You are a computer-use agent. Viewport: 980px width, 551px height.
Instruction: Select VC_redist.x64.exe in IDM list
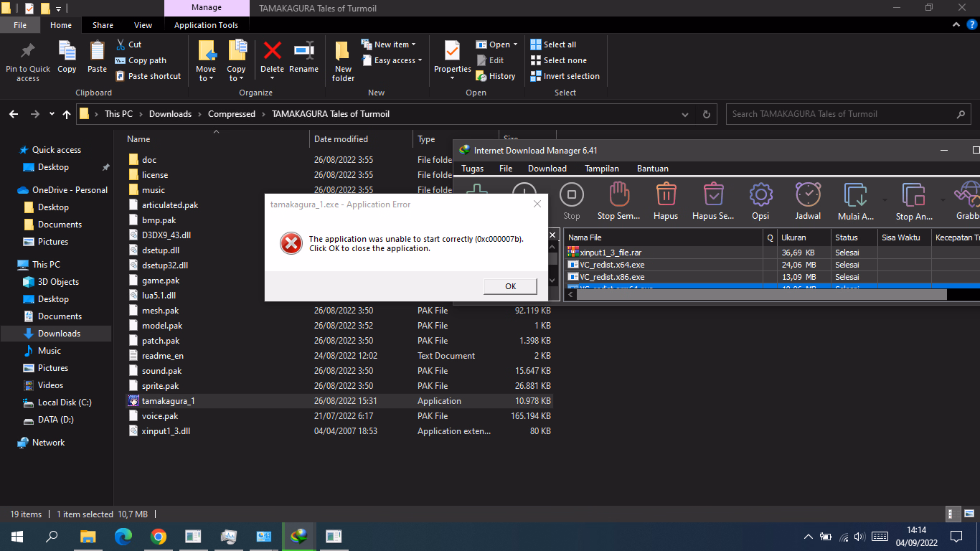612,265
